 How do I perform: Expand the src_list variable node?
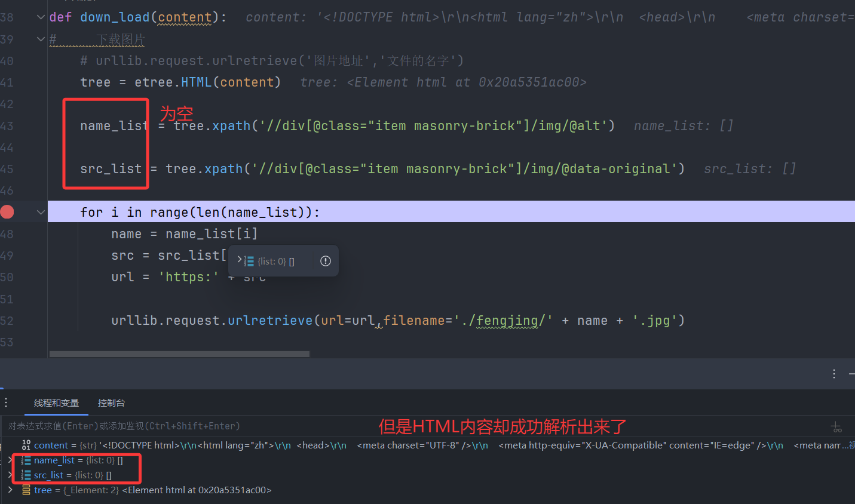click(x=10, y=475)
